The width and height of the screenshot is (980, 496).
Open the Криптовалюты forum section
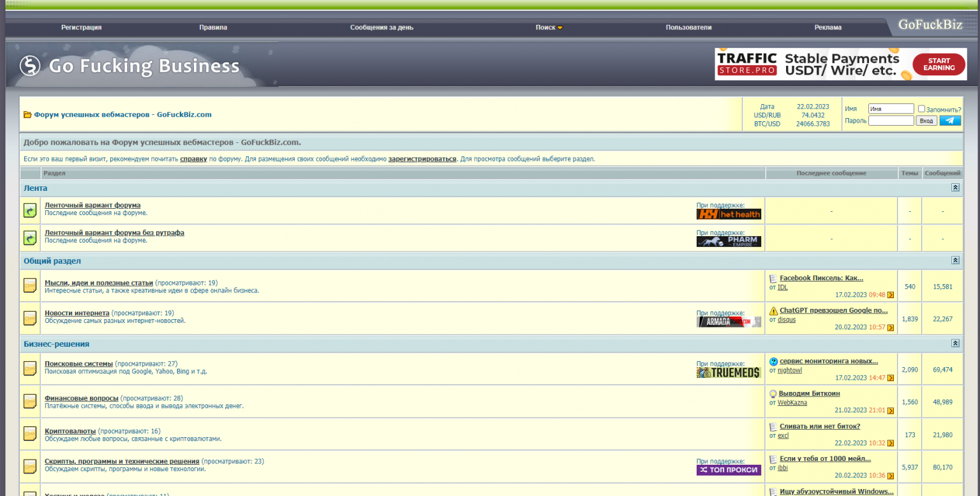point(70,431)
